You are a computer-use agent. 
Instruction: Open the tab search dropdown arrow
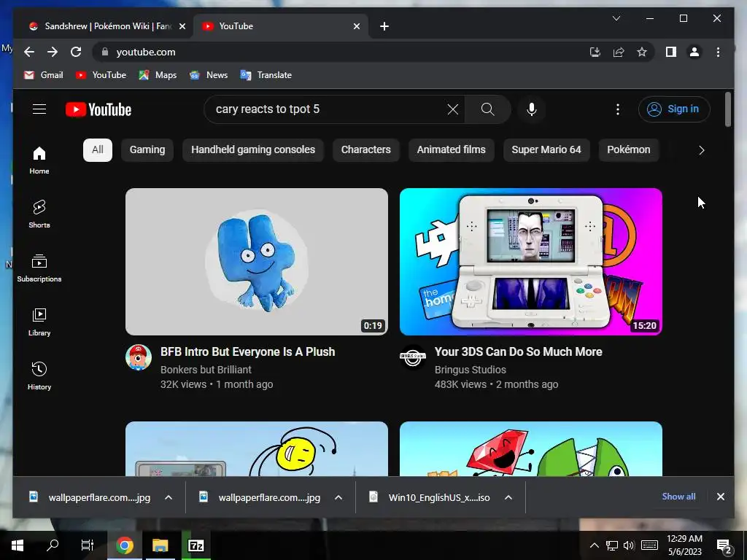616,18
